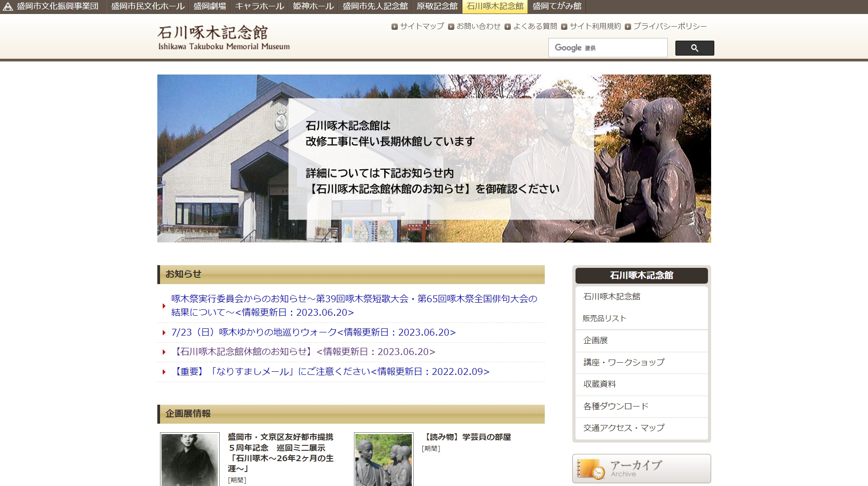Switch to 盛岡劇場 tab
The height and width of the screenshot is (486, 868).
pyautogui.click(x=210, y=6)
